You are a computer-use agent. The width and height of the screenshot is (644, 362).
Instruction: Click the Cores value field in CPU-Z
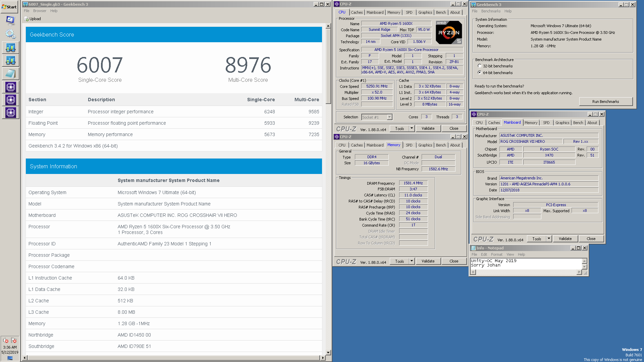[426, 117]
